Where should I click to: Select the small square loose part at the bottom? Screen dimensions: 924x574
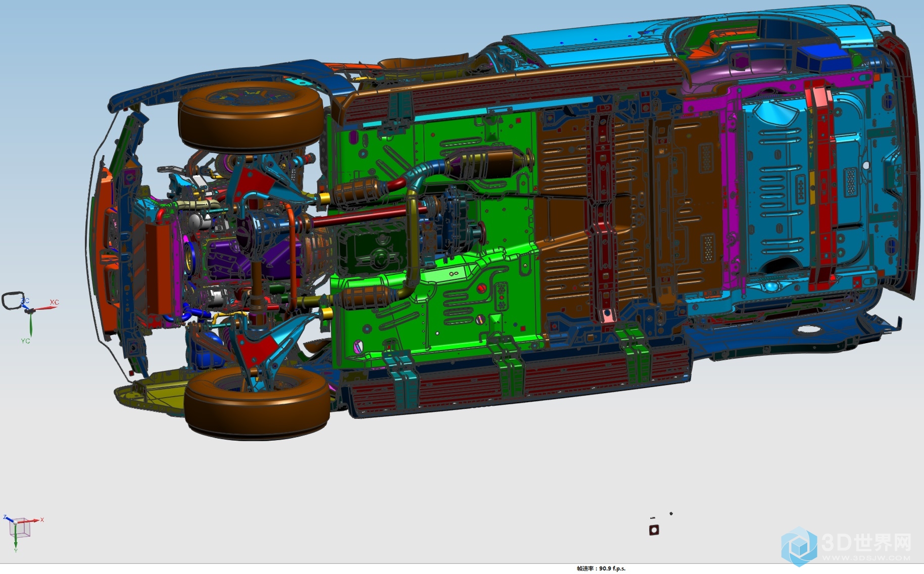point(654,530)
